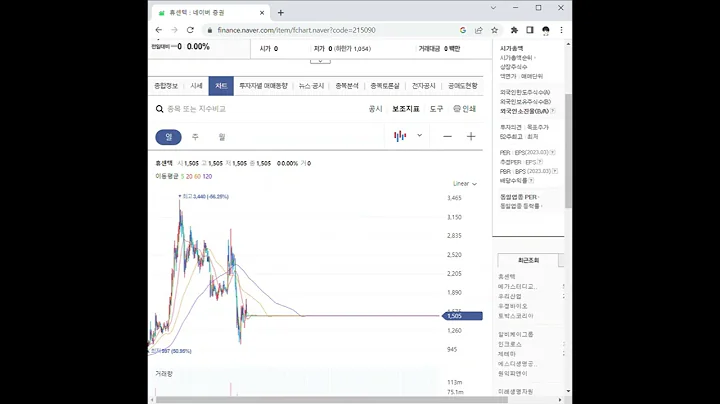Open 휴센텍 in recent list
Screen dimensions: 720x404
tap(507, 277)
